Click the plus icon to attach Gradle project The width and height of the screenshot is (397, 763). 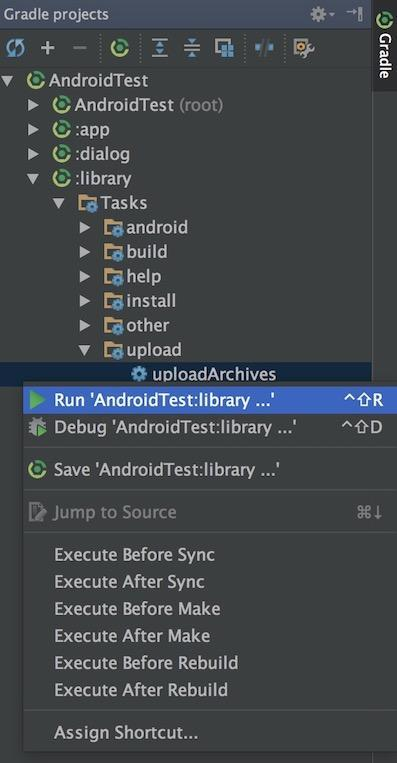[x=47, y=48]
